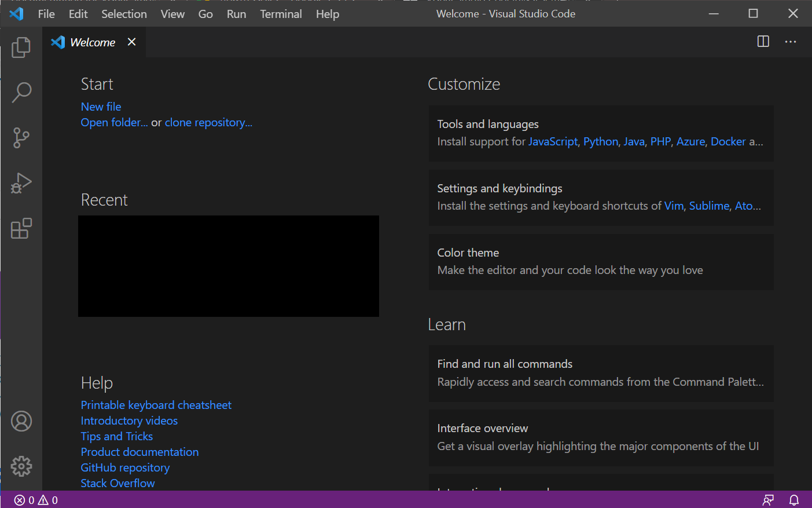Click the feedback icon in status bar
Image resolution: width=812 pixels, height=508 pixels.
coord(768,500)
